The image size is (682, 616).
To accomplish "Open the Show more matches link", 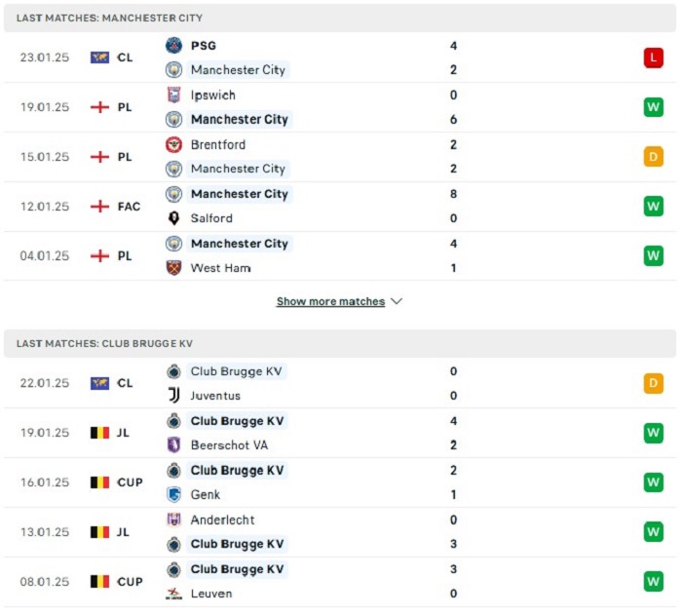I will [x=330, y=301].
